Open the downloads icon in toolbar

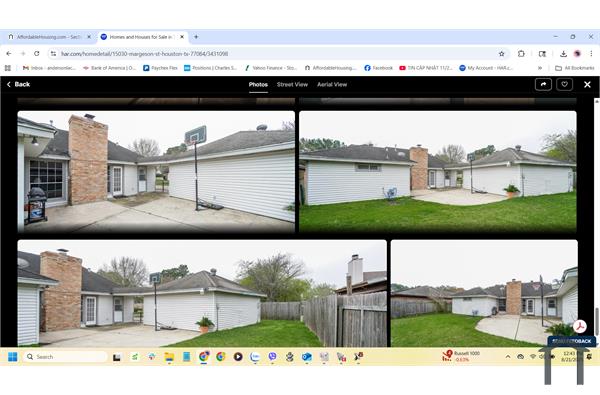(563, 54)
